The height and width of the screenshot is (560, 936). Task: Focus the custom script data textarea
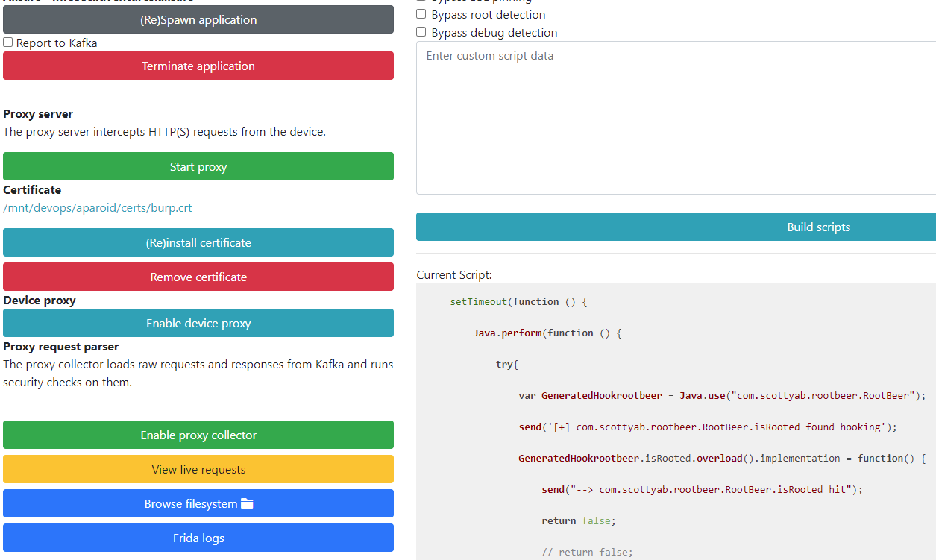[x=676, y=118]
